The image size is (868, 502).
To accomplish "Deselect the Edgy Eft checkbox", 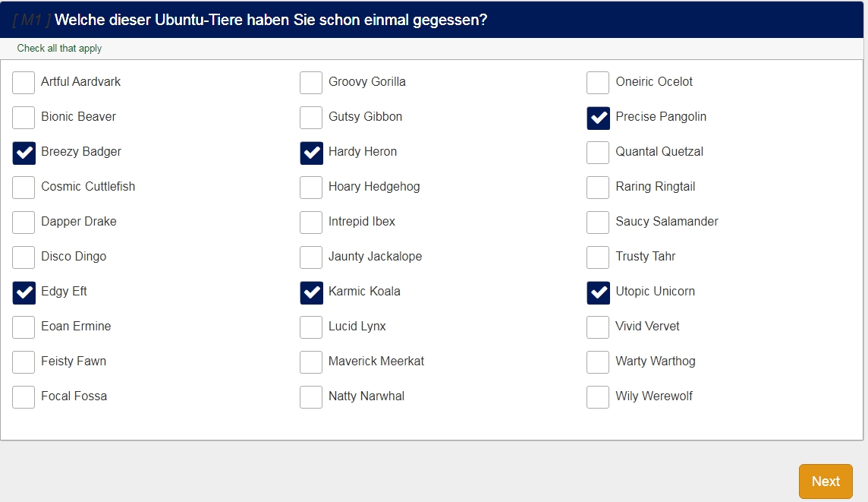I will pyautogui.click(x=24, y=292).
